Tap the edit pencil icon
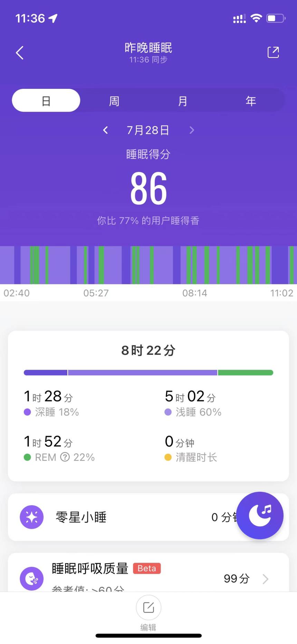Screen dimensions: 297x644 click(x=148, y=607)
